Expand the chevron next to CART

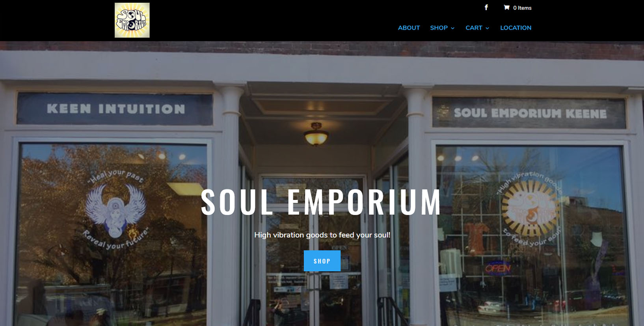487,28
